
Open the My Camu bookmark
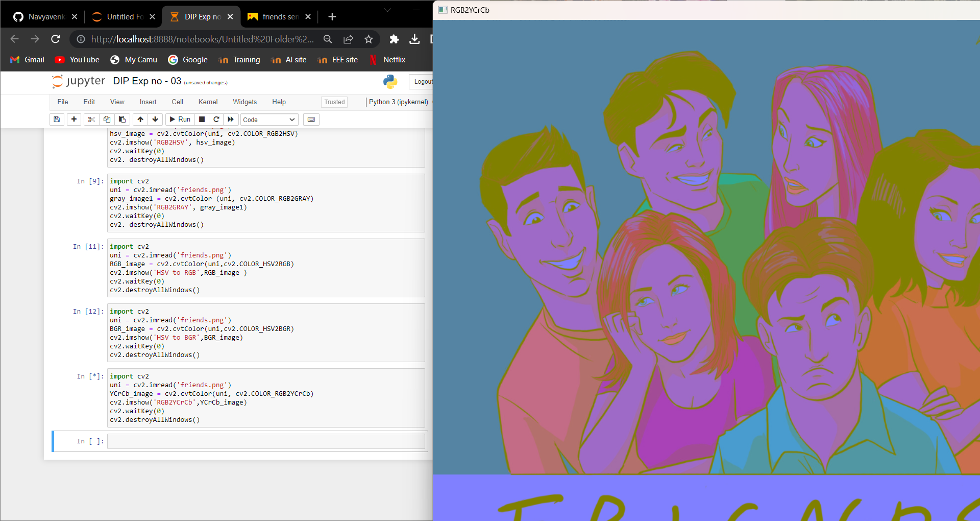134,60
